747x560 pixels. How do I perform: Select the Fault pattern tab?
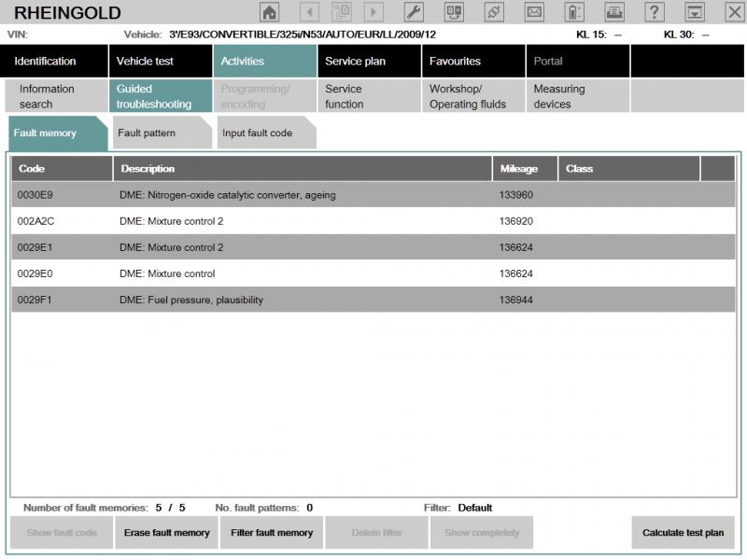(160, 133)
